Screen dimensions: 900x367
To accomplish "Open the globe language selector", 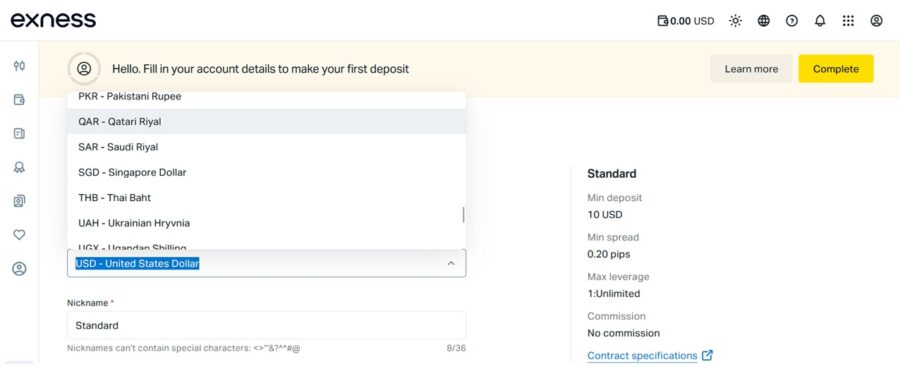I will [x=763, y=21].
